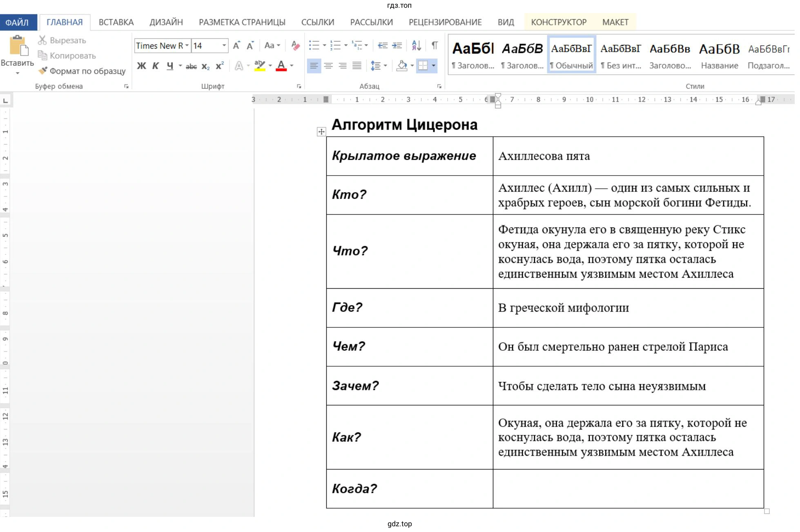This screenshot has height=532, width=800.
Task: Open the line spacing dropdown arrow
Action: [385, 66]
